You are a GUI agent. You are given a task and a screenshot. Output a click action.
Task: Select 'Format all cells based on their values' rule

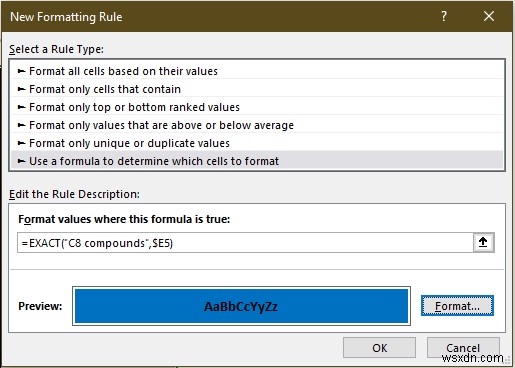(x=257, y=71)
